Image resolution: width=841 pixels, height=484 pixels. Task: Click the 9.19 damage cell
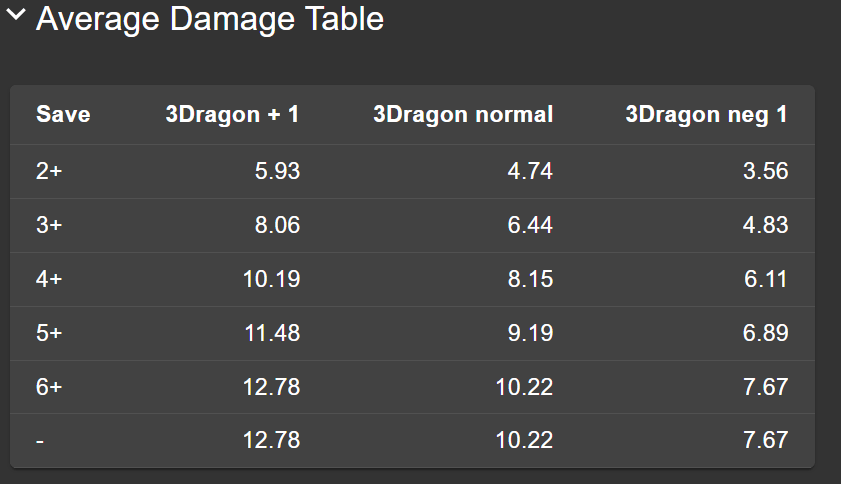click(x=530, y=333)
